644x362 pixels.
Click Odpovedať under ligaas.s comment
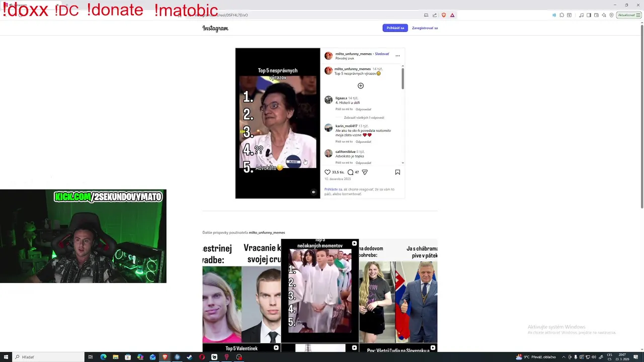tap(363, 109)
